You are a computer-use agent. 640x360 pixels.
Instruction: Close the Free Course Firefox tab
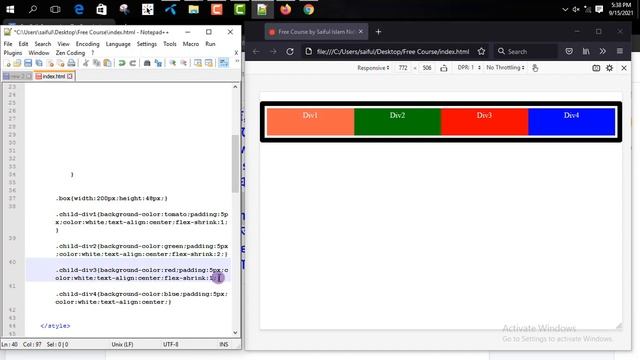click(x=361, y=31)
